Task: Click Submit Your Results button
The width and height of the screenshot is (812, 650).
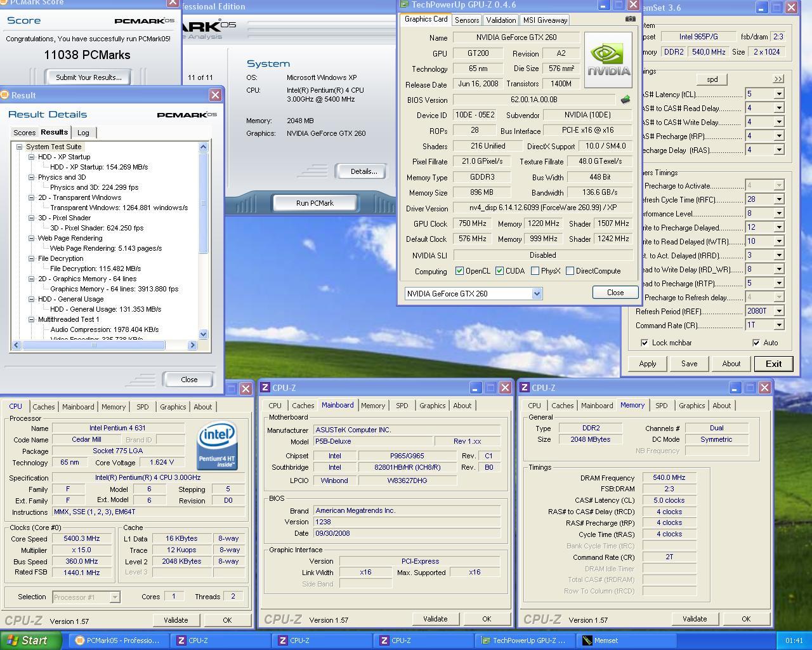Action: pos(89,77)
